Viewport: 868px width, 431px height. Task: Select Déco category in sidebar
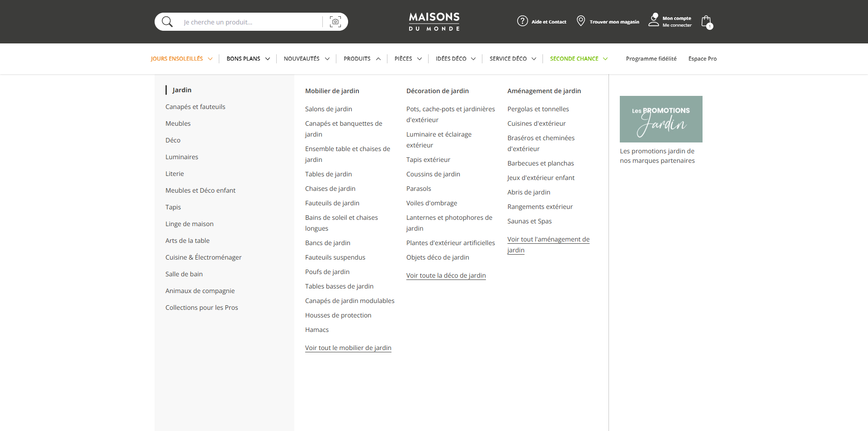173,140
